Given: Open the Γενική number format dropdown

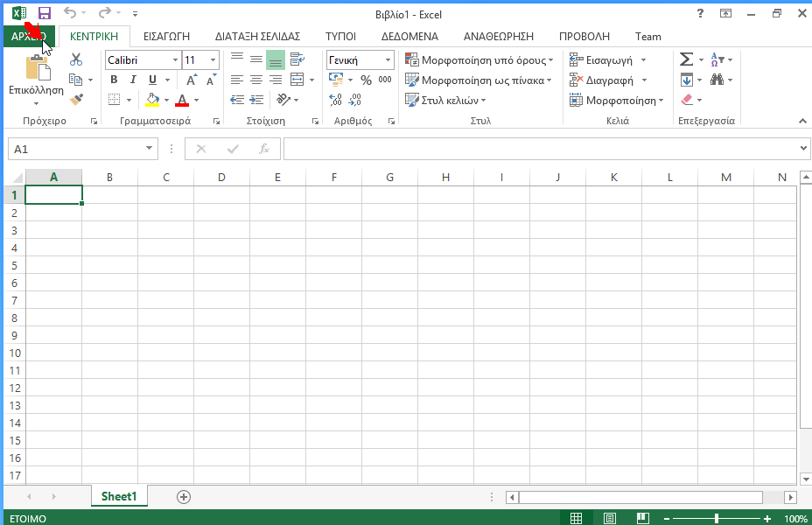Looking at the screenshot, I should coord(388,60).
